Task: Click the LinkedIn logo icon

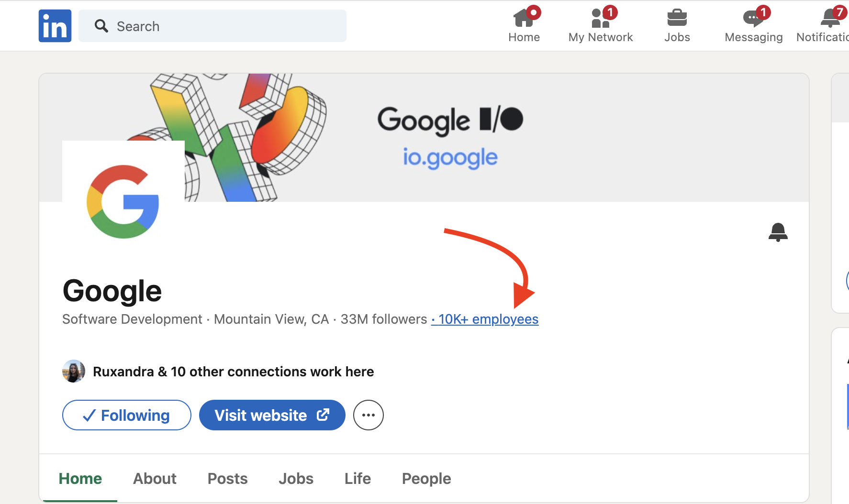Action: tap(55, 26)
